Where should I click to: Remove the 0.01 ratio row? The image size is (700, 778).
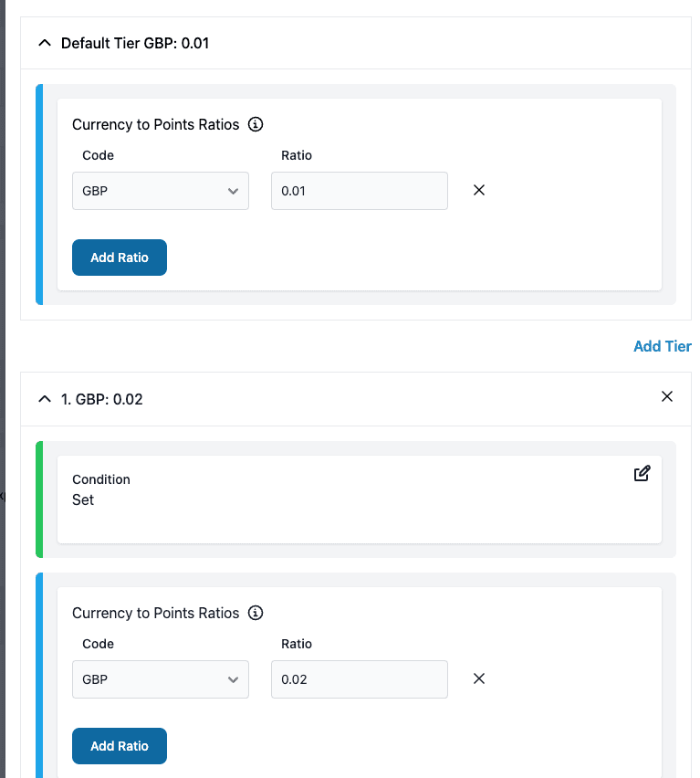point(479,190)
